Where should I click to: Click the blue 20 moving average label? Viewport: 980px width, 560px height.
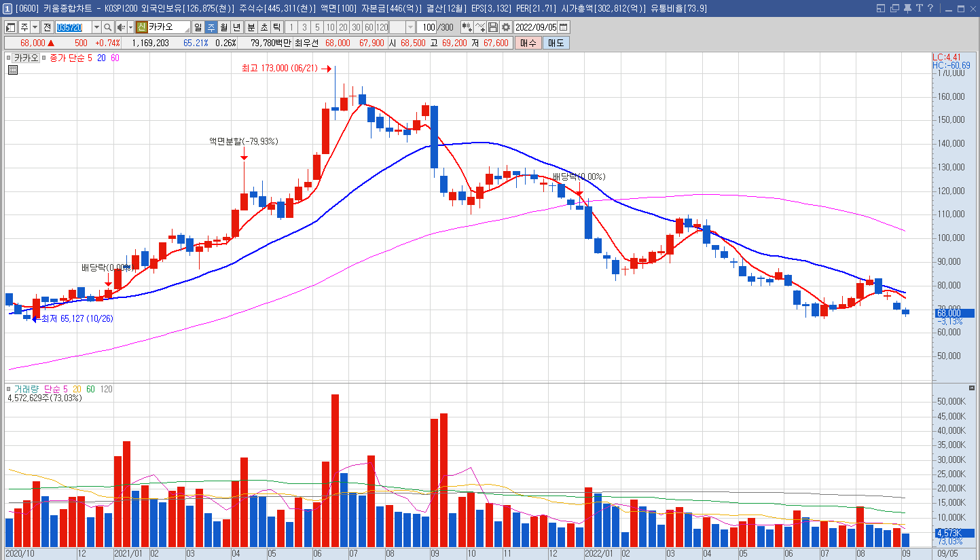click(x=101, y=58)
